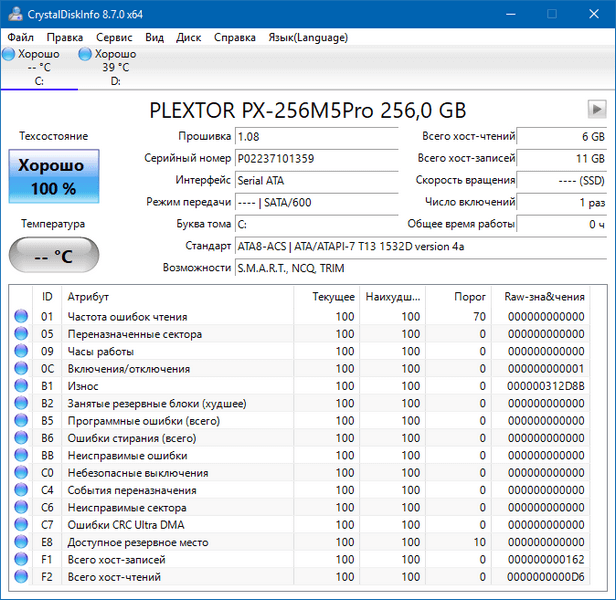Click status orb for attribute B1 Износ
The height and width of the screenshot is (600, 616).
click(x=22, y=386)
